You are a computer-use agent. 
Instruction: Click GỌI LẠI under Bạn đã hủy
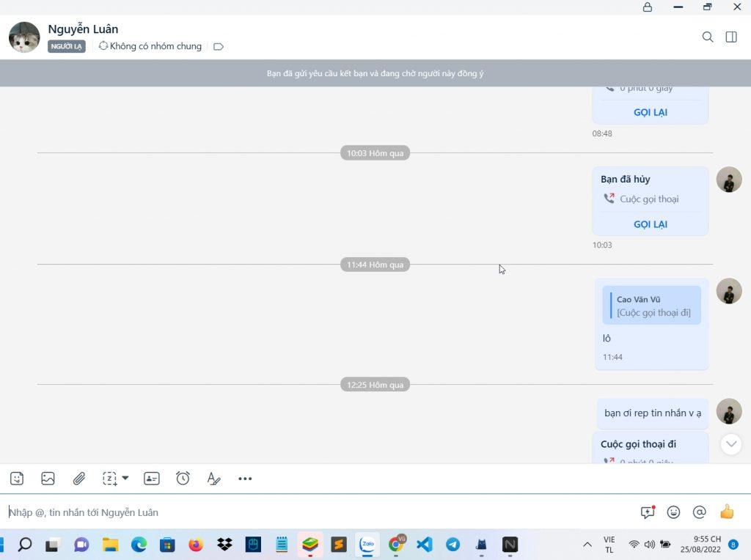tap(650, 224)
